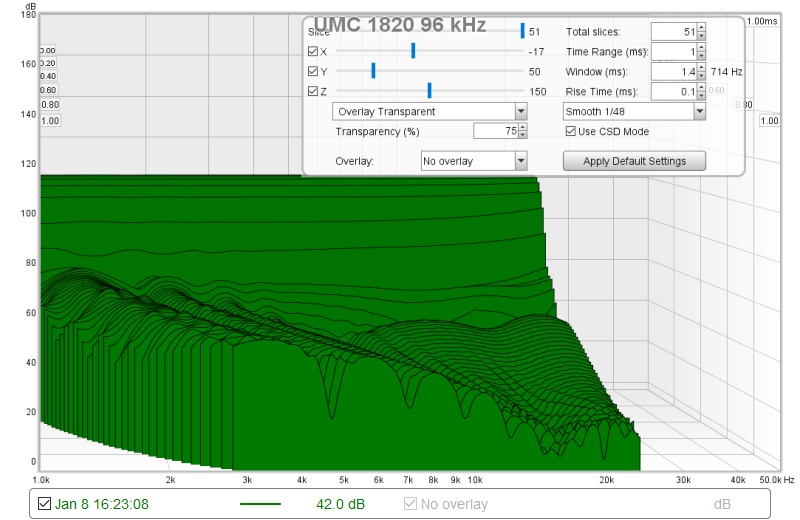This screenshot has width=800, height=520.
Task: Click the 1.0k frequency axis label
Action: coord(41,480)
